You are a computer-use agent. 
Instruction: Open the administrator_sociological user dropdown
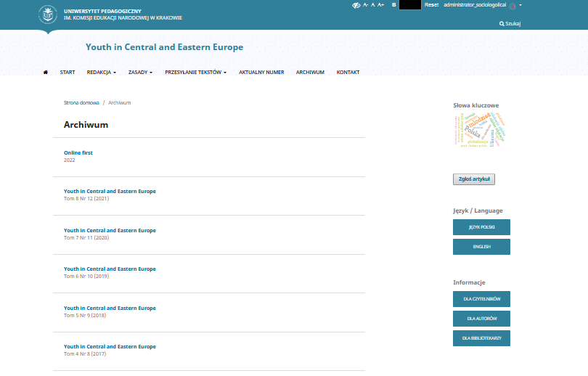point(480,5)
